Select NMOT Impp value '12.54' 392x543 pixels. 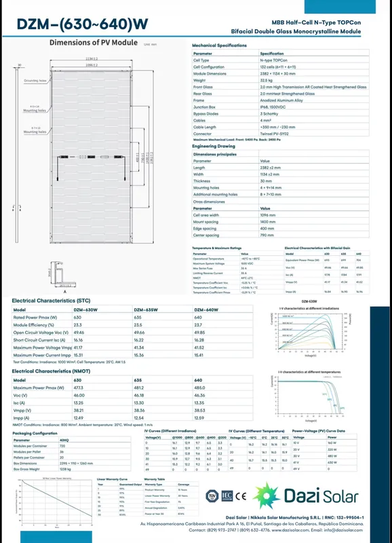[139, 418]
